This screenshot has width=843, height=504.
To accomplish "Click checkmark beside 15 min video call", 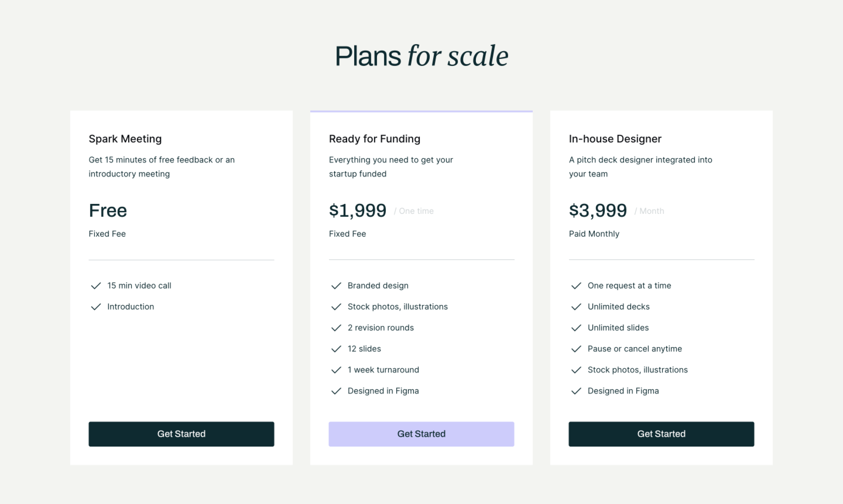I will [x=96, y=285].
